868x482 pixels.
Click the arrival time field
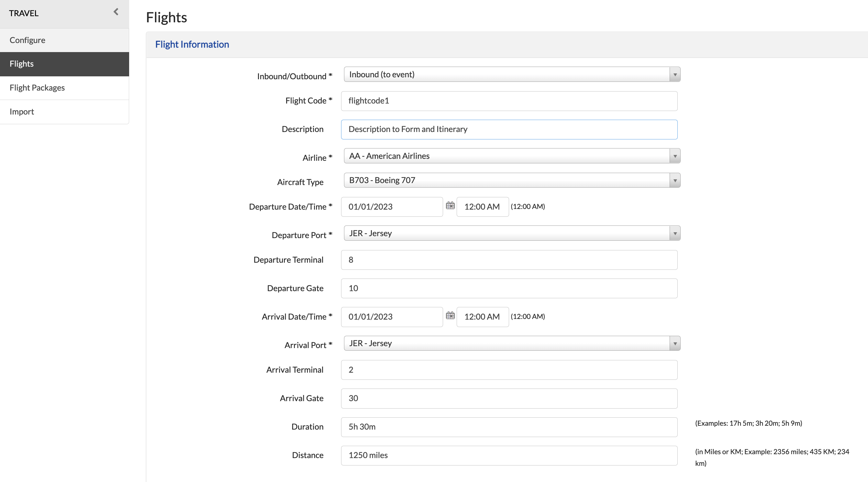click(x=483, y=317)
